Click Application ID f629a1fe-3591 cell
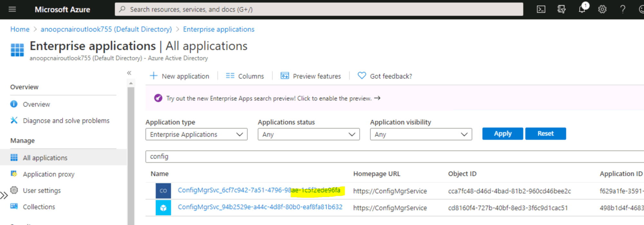 [622, 191]
